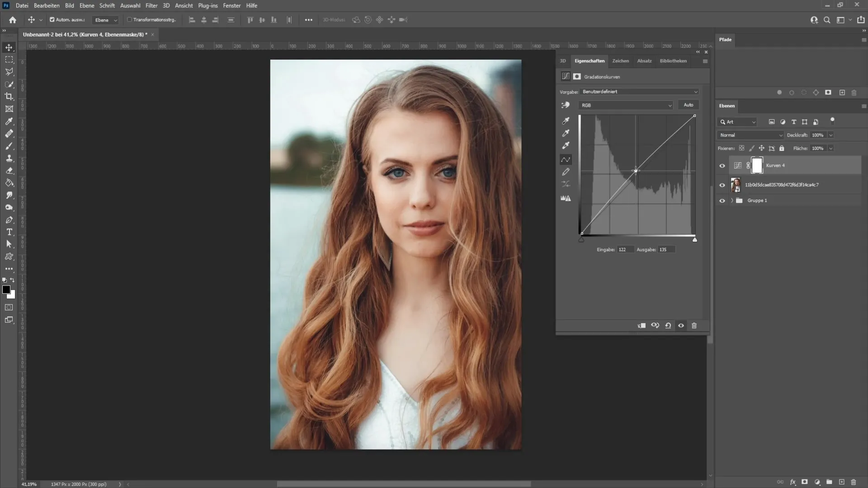Select the Healing Brush tool
Screen dimensions: 868x488
tap(9, 133)
